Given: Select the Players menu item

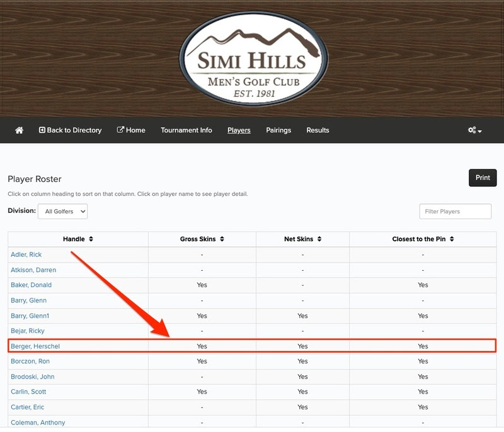Looking at the screenshot, I should tap(239, 130).
